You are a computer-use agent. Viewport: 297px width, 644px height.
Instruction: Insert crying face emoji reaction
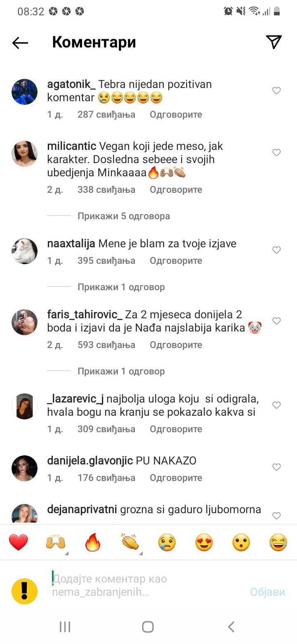[x=167, y=542]
